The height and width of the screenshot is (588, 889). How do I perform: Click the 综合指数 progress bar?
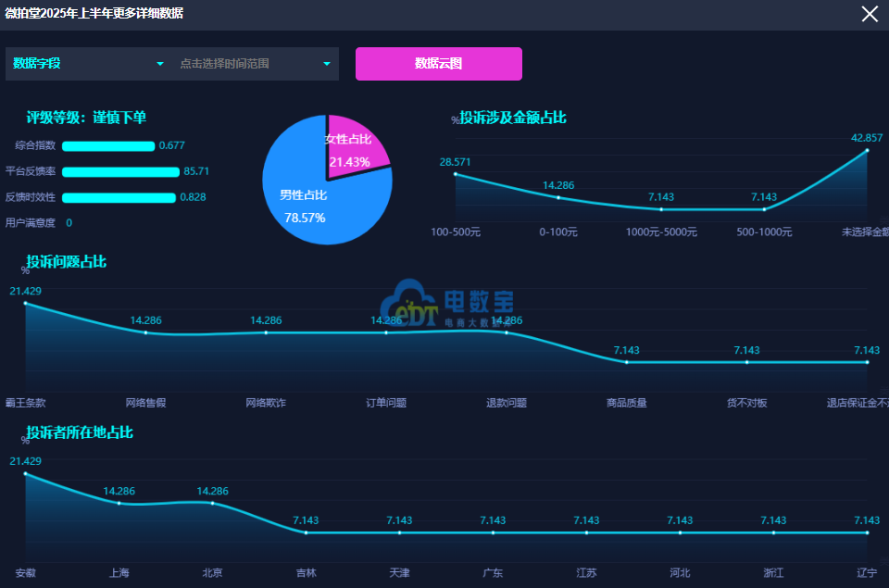click(108, 146)
